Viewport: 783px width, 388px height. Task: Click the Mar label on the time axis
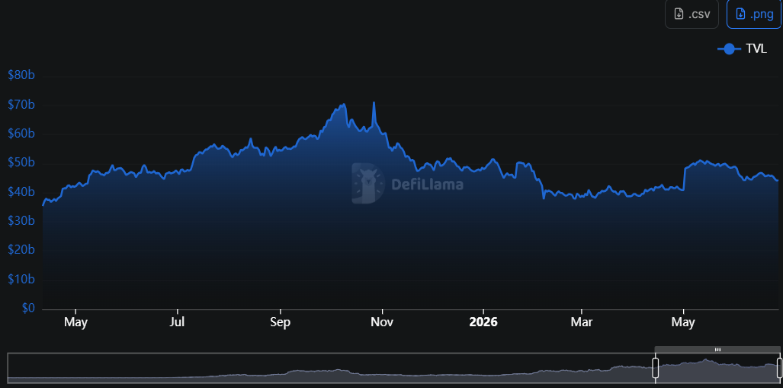click(582, 323)
